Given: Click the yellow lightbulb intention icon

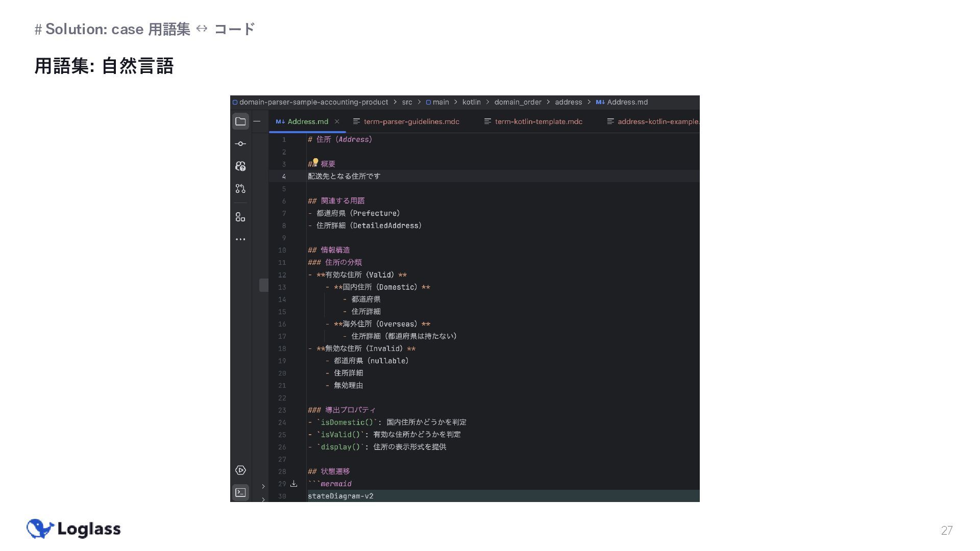Looking at the screenshot, I should [315, 162].
